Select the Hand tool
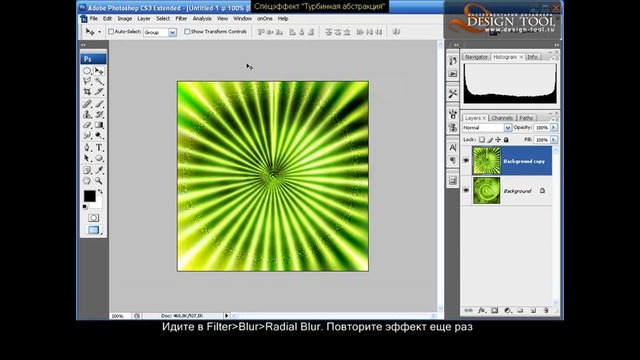Viewport: 640px width, 360px height. [x=87, y=180]
